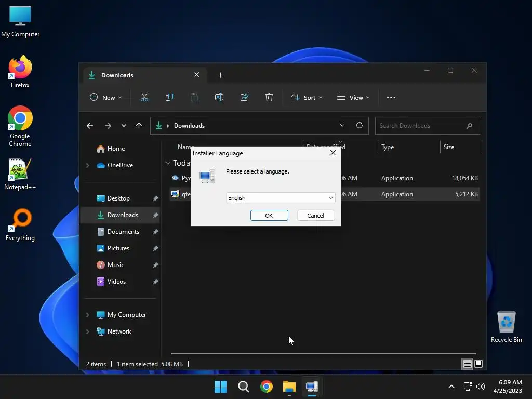Image resolution: width=532 pixels, height=399 pixels.
Task: Click OK in Installer Language dialog
Action: 269,216
